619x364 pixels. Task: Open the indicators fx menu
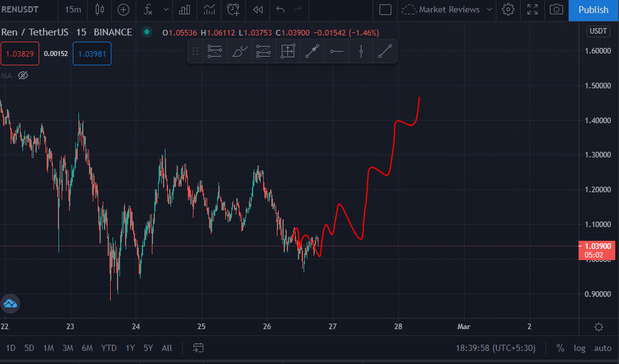(x=148, y=9)
